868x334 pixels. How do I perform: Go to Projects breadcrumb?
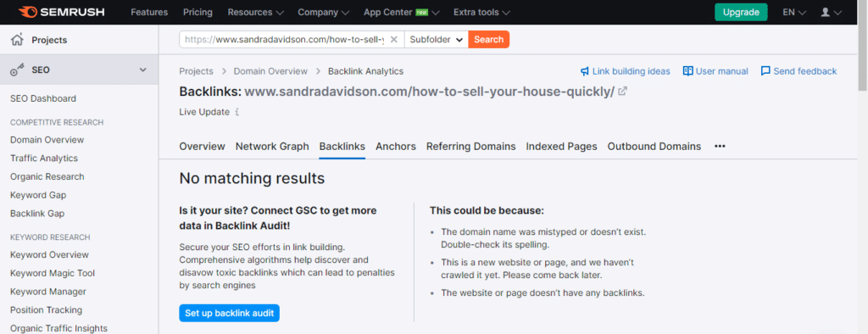click(196, 71)
